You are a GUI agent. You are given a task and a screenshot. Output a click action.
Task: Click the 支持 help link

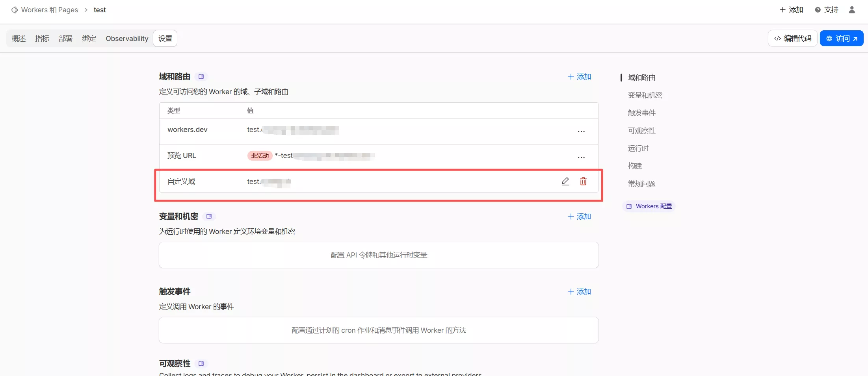pyautogui.click(x=827, y=10)
